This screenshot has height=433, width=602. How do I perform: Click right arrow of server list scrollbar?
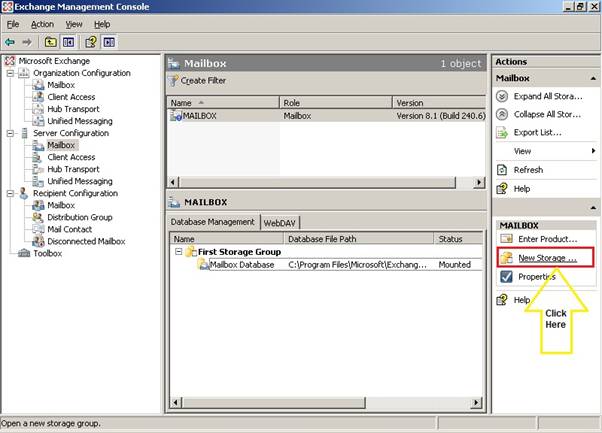(x=479, y=182)
